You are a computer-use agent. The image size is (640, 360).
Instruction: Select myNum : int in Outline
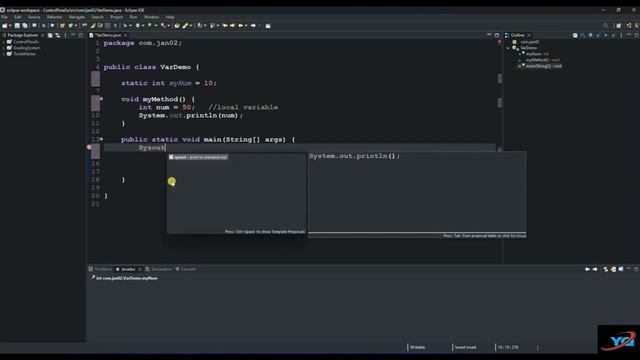[x=537, y=54]
